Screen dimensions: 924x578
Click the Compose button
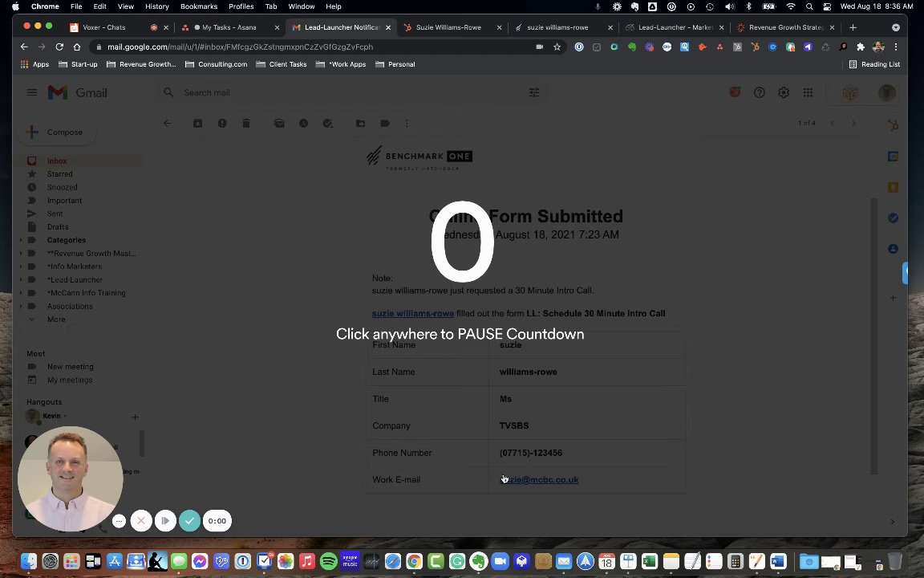click(58, 132)
